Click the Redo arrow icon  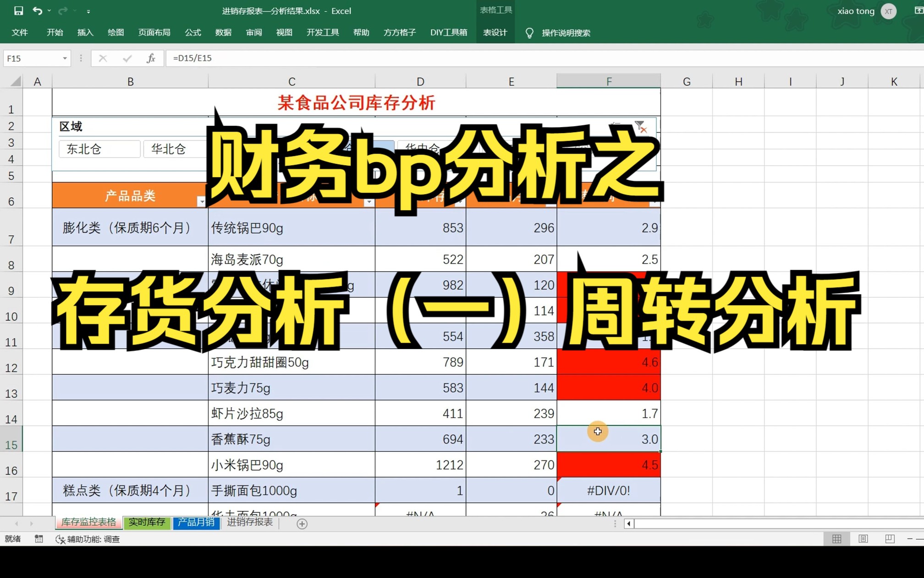coord(63,11)
